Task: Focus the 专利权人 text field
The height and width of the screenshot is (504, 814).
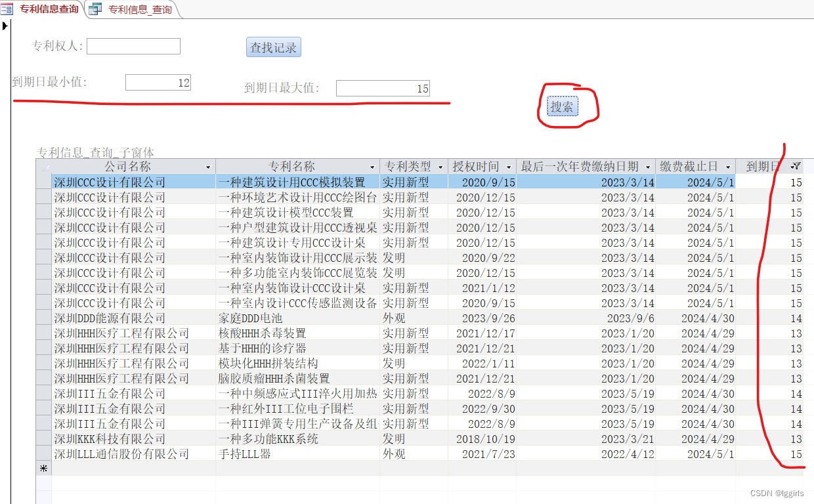Action: [133, 46]
